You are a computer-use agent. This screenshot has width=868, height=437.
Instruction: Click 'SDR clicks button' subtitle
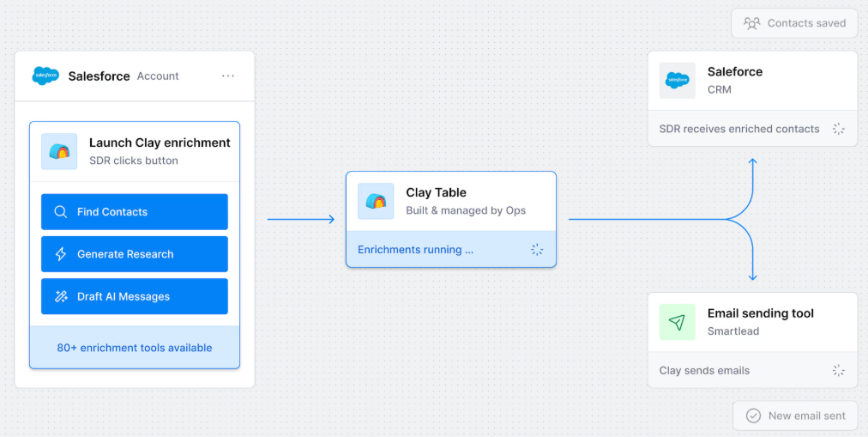click(134, 161)
